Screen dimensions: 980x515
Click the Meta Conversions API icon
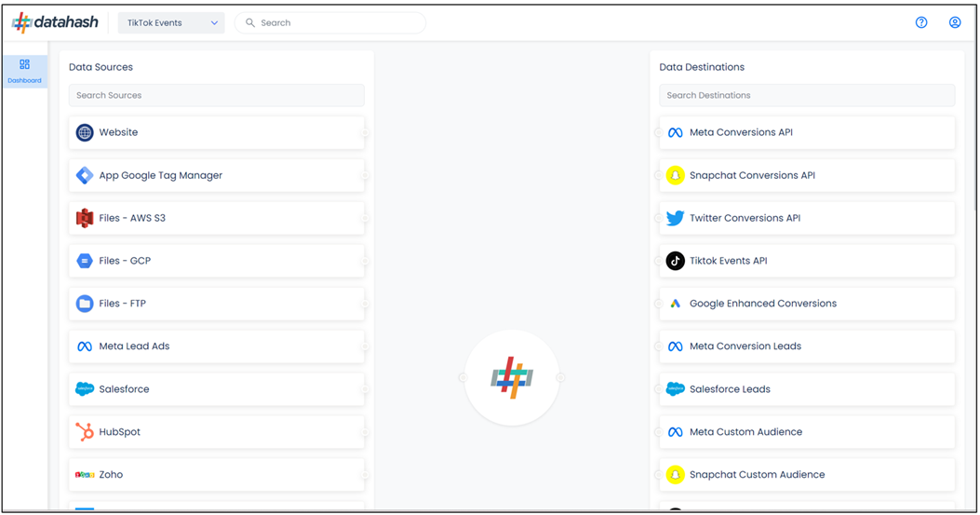[x=675, y=132]
